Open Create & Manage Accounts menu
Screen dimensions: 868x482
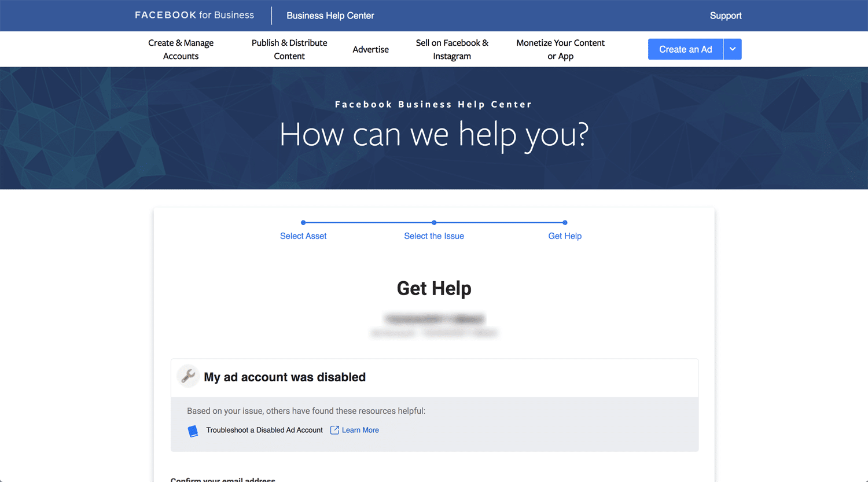[x=181, y=49]
